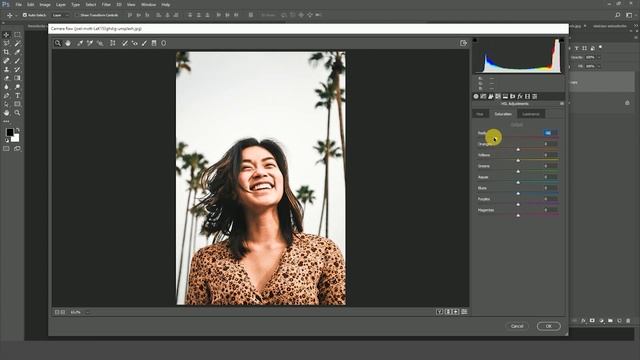
Task: Pick the Camera Raw Zoom tool
Action: (x=58, y=43)
